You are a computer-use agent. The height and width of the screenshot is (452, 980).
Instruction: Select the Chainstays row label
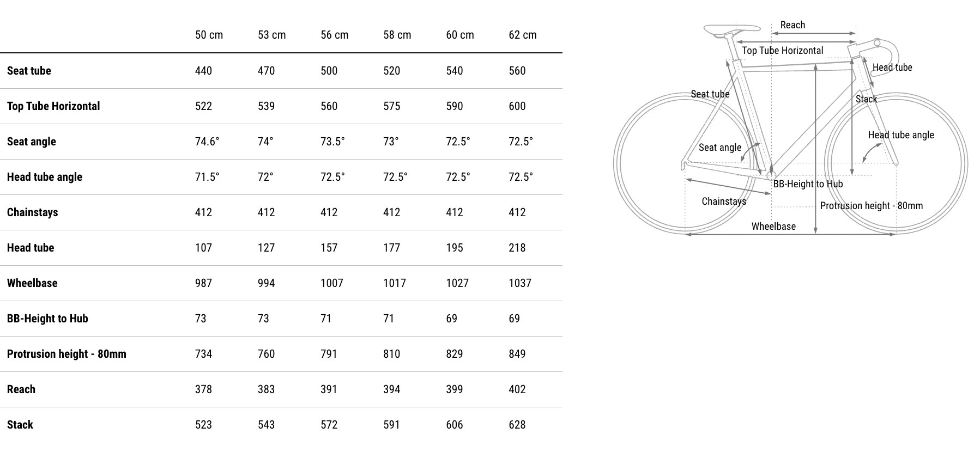(x=32, y=212)
